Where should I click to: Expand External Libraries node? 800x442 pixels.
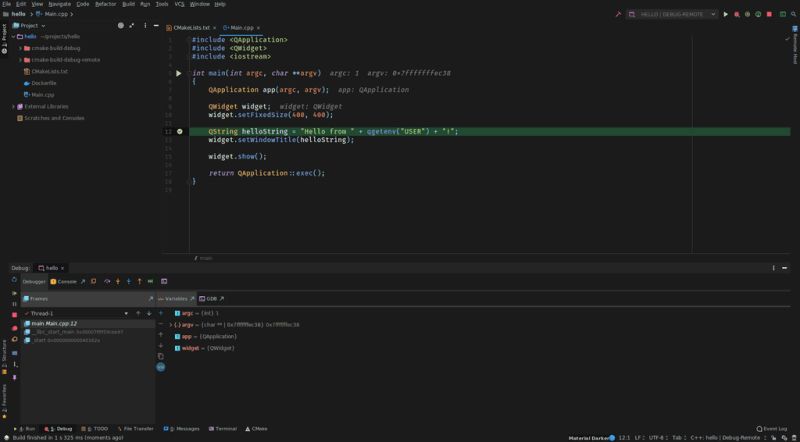pos(13,107)
